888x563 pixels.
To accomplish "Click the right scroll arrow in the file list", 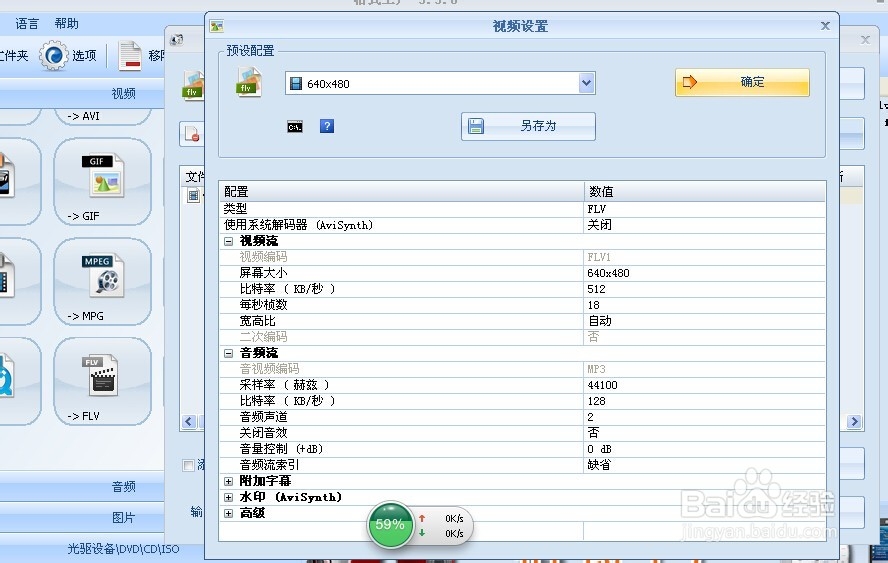I will (x=855, y=422).
